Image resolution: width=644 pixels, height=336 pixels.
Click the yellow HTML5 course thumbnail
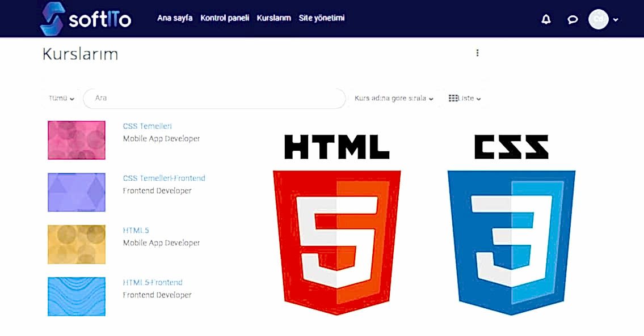[x=76, y=245]
